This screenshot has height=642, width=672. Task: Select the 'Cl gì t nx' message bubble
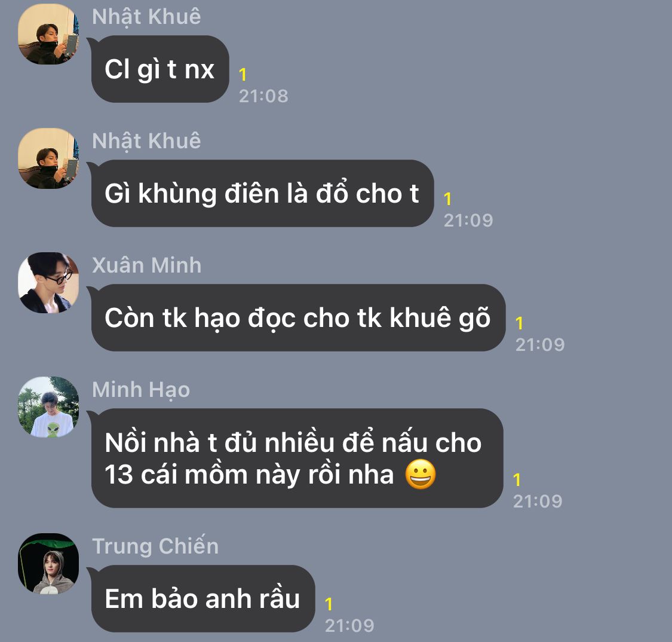tap(159, 69)
